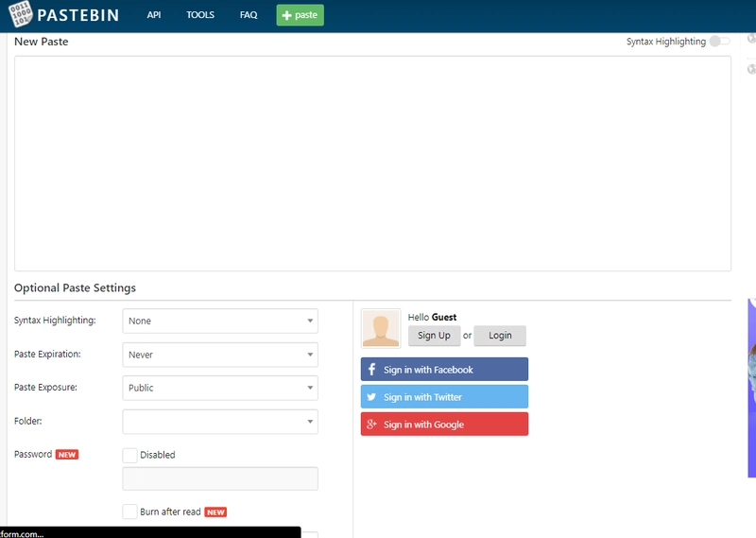The image size is (756, 538).
Task: Click inside the New Paste text area
Action: click(372, 164)
